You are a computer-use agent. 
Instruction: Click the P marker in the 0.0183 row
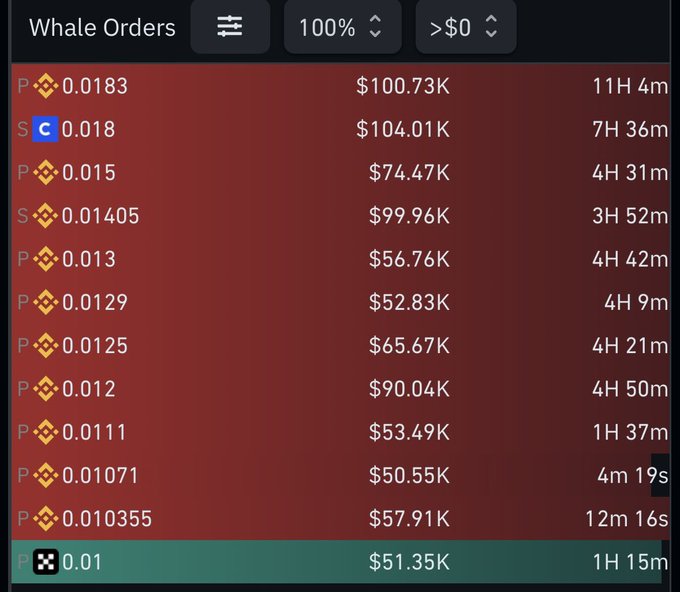[23, 86]
